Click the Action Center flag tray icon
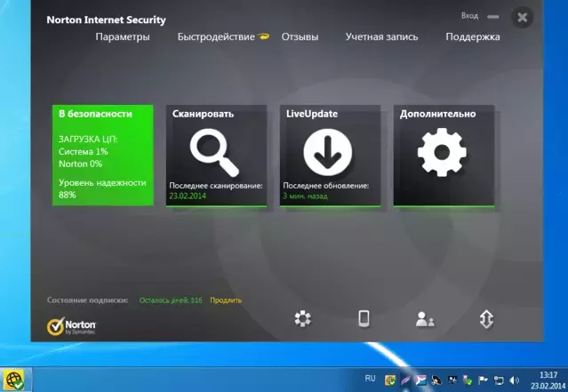 point(484,380)
